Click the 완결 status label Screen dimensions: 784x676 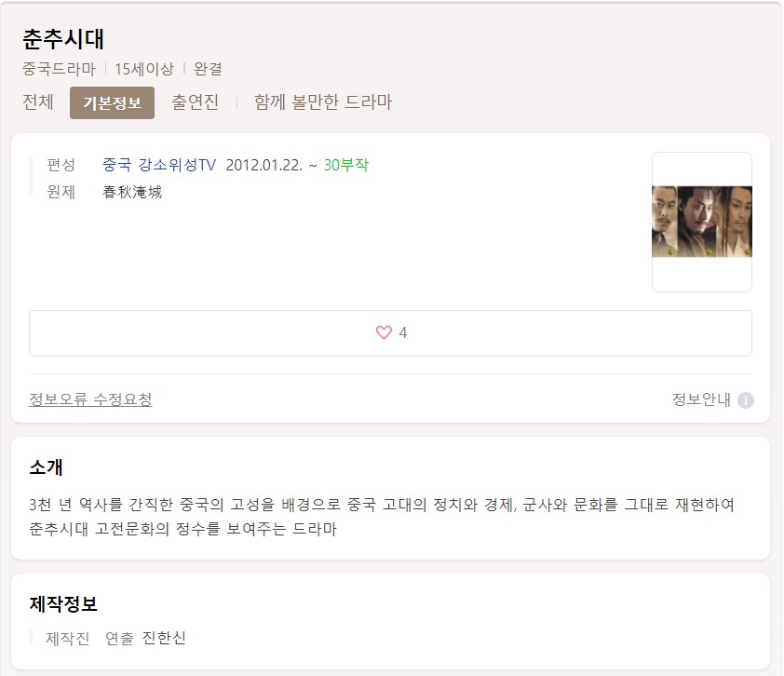(208, 69)
